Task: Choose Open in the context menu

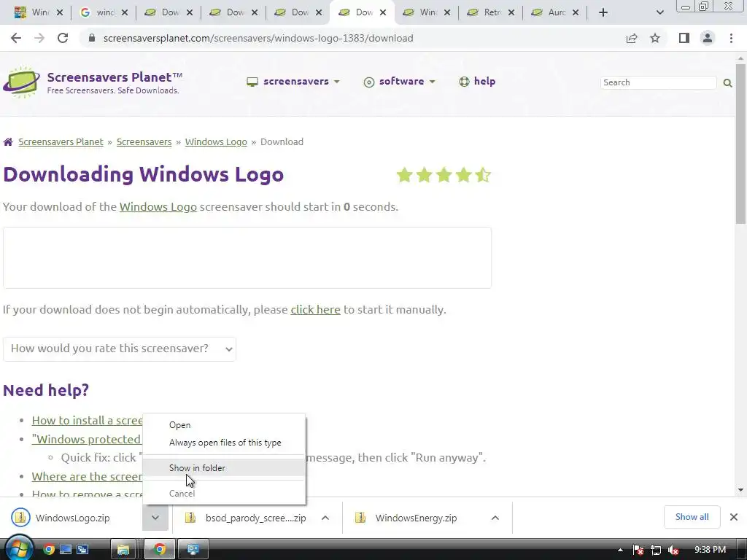Action: (x=225, y=425)
